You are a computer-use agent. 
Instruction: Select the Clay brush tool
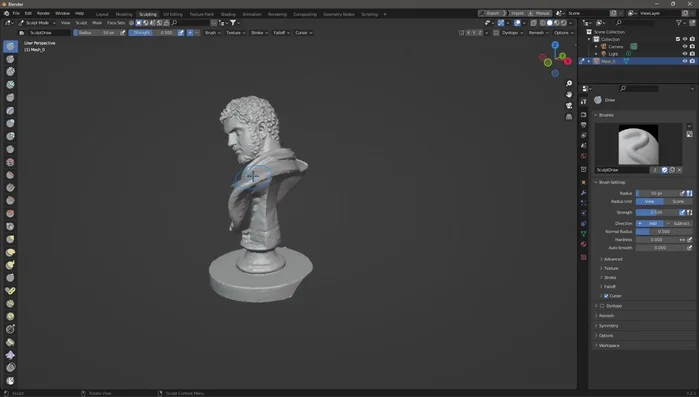10,72
